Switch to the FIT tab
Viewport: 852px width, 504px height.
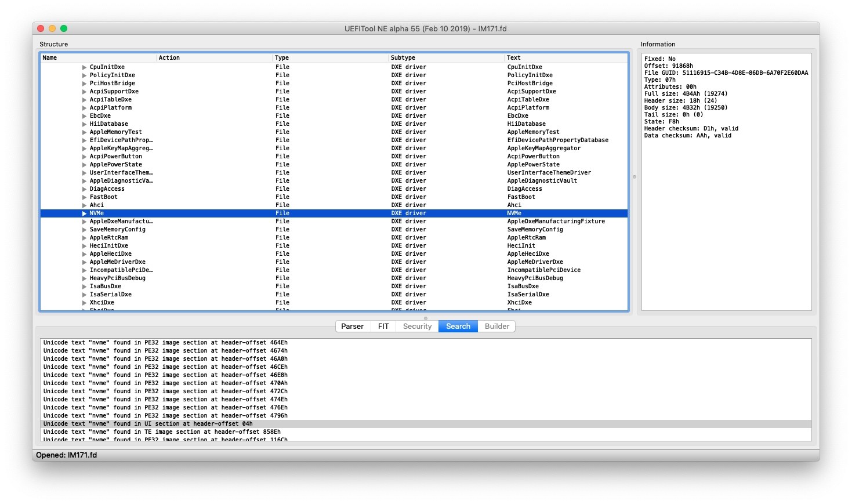pyautogui.click(x=383, y=326)
